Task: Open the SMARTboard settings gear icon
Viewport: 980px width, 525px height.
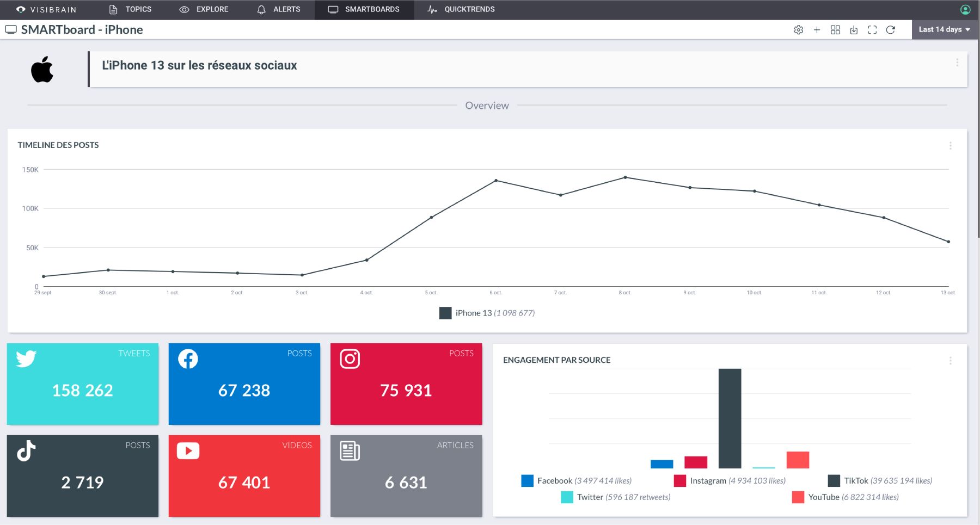Action: 798,30
